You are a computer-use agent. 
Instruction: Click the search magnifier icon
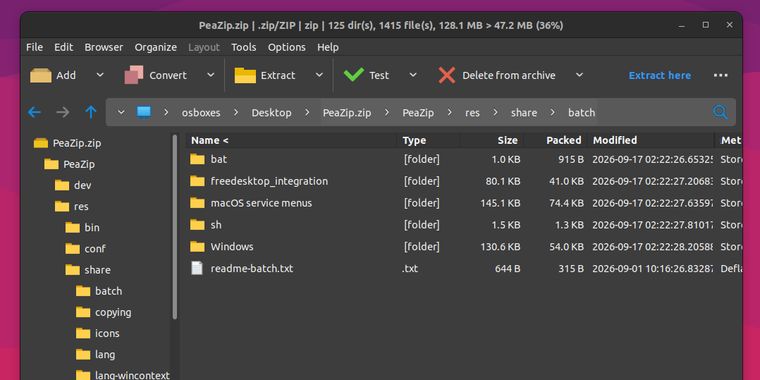720,112
